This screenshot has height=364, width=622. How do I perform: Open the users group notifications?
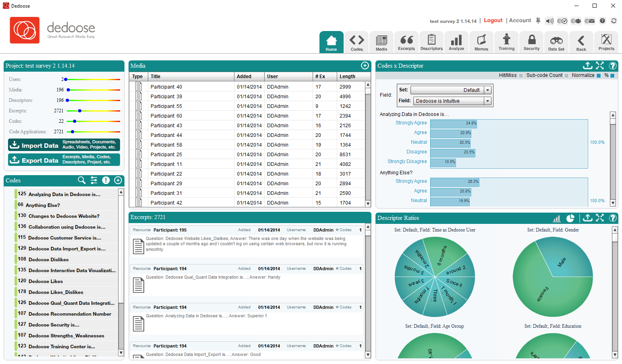coord(576,21)
